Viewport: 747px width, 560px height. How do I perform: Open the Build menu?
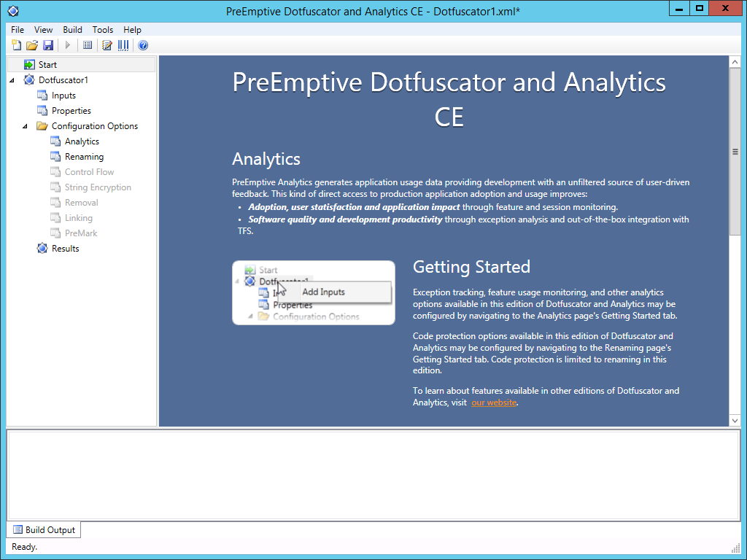[72, 30]
